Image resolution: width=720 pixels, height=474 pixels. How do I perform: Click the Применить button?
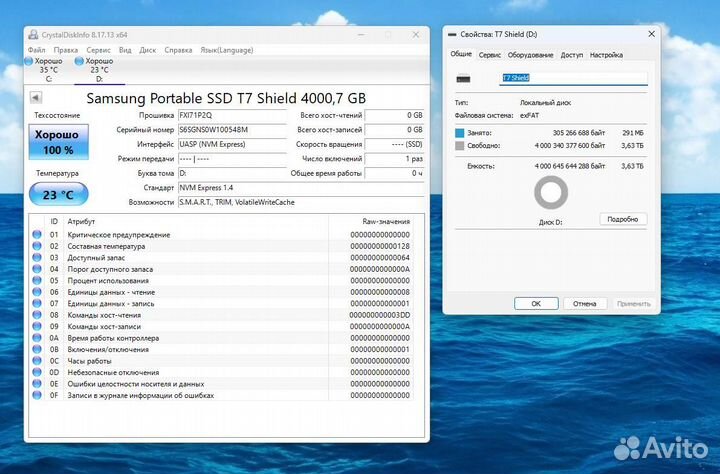(x=634, y=304)
